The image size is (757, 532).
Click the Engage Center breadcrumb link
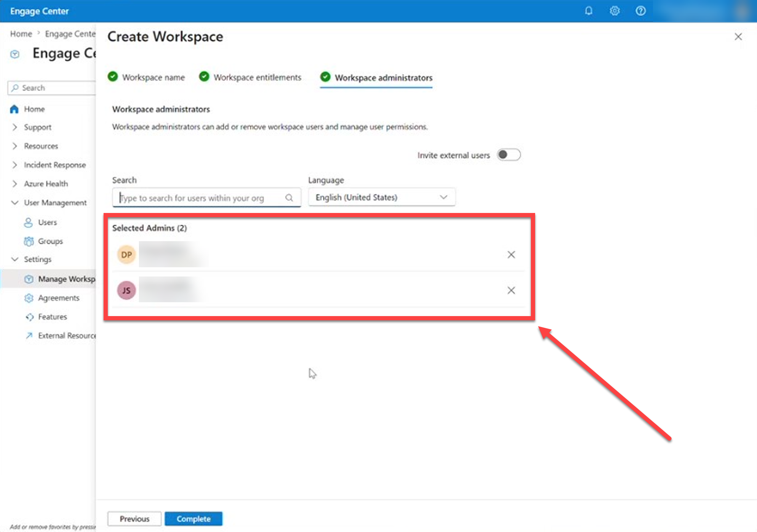pos(70,34)
